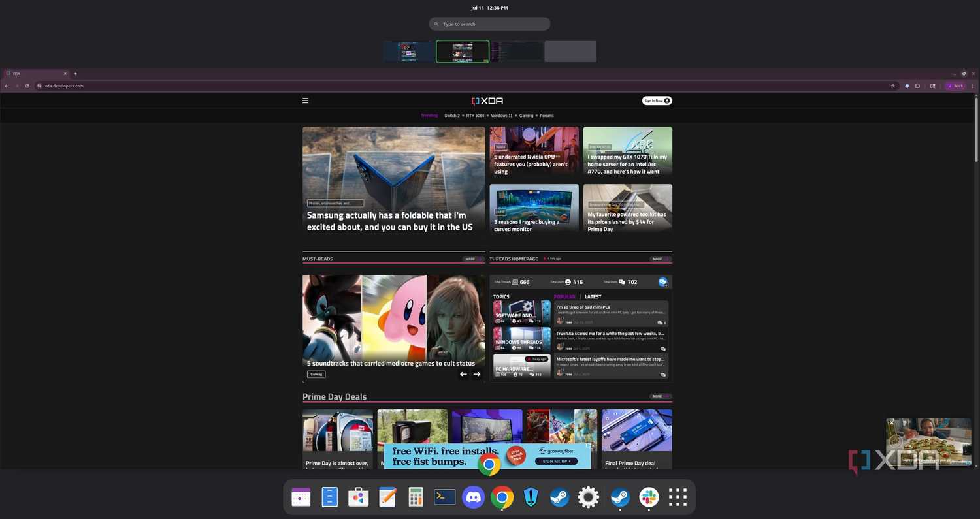Screen dimensions: 980x519
Task: Click the XDA logo in the site header
Action: click(x=487, y=101)
